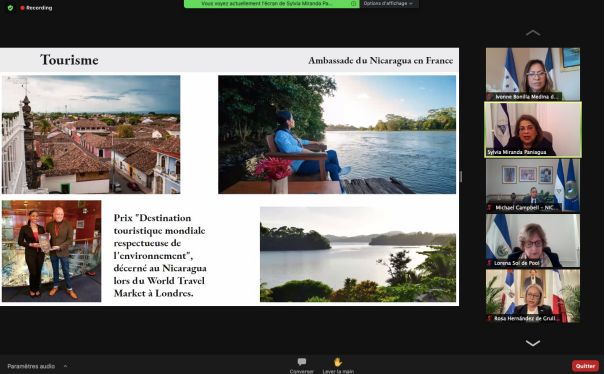Click muted mic icon beside Ivonne Bonilla Medina
Viewport: 605px width, 374px height.
[490, 96]
